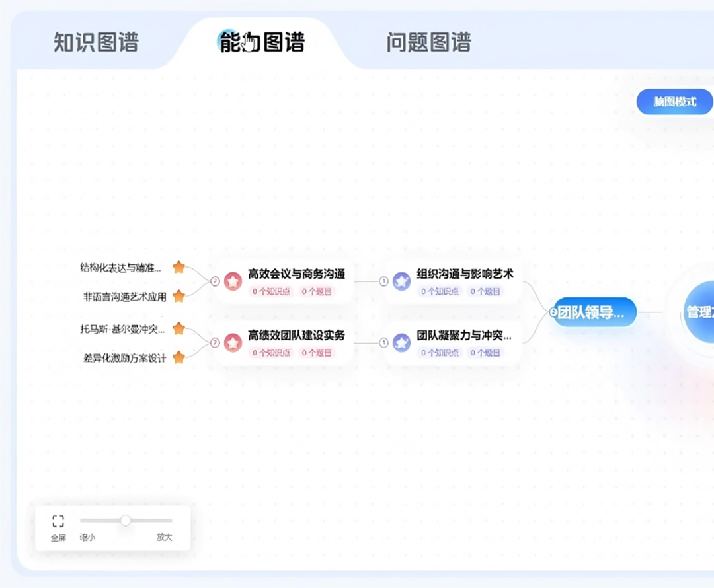Click purple star icon on 团队凝聚力与冲突 node
This screenshot has width=714, height=588.
(401, 342)
